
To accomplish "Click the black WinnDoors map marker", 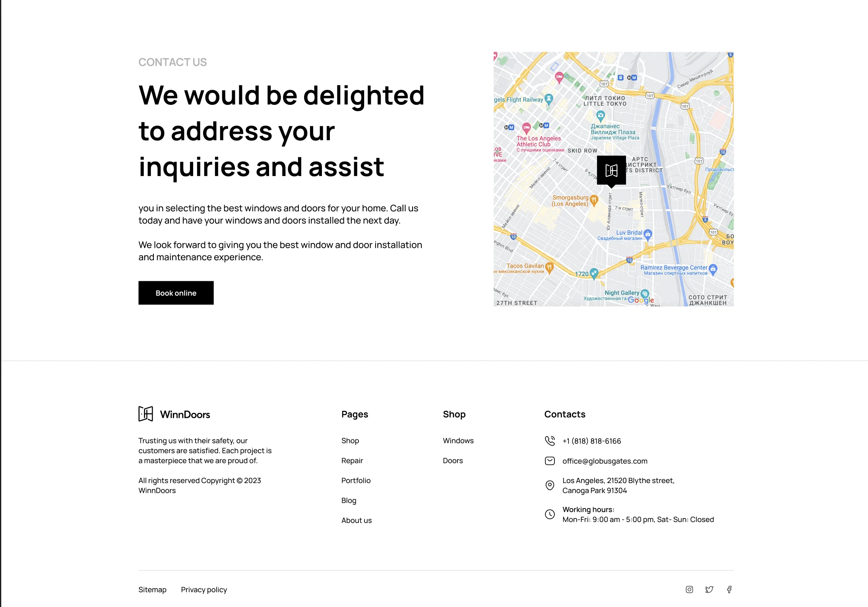I will pos(611,170).
